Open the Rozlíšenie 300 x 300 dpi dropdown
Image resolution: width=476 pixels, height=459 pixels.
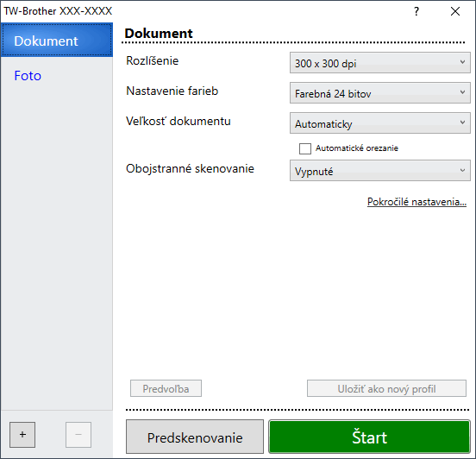[379, 63]
